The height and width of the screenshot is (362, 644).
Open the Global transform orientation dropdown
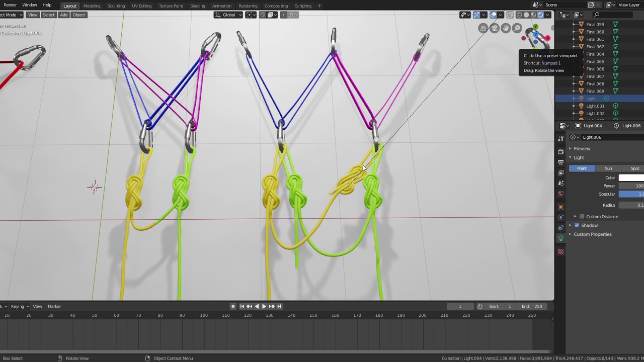point(229,15)
